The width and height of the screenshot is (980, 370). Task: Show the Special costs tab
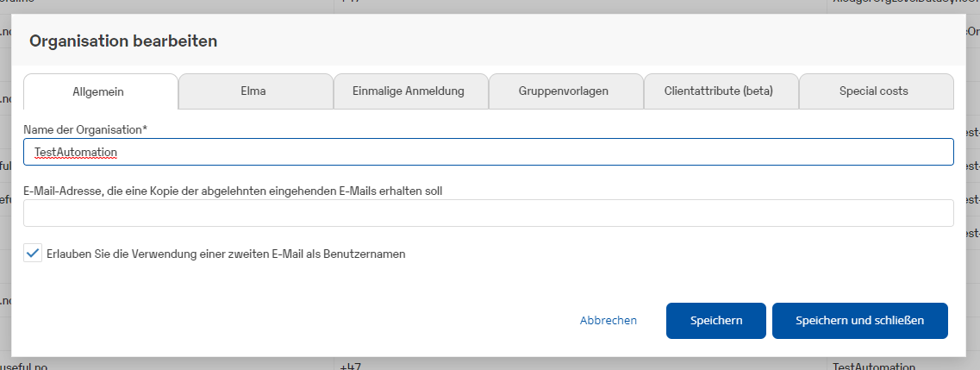coord(876,91)
